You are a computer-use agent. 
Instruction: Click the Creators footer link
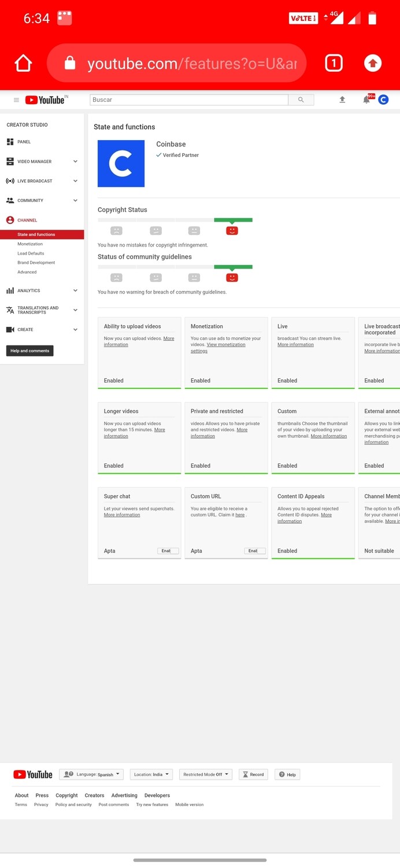click(94, 796)
